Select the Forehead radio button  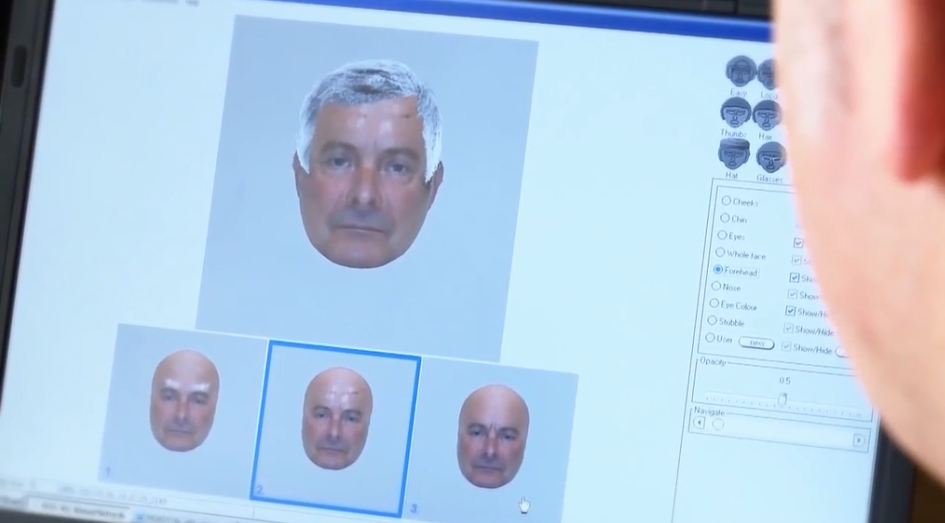(x=718, y=269)
